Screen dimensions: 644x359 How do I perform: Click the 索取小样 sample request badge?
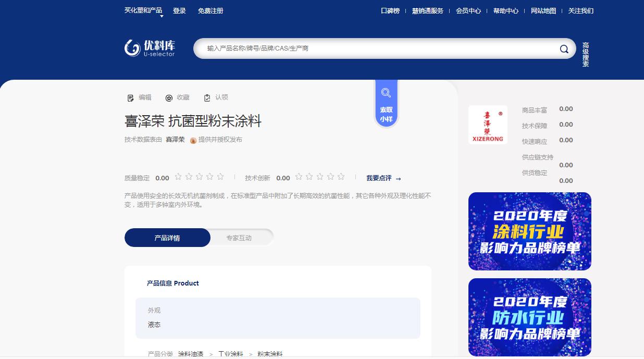386,104
